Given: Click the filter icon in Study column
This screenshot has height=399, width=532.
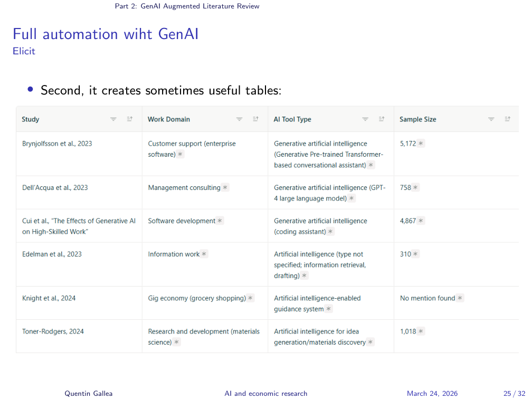Looking at the screenshot, I should point(113,119).
